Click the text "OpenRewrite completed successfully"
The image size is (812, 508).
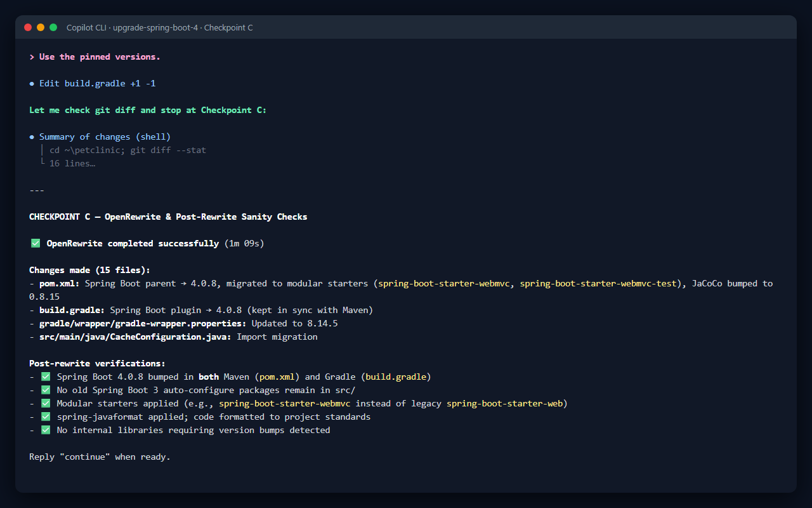click(x=133, y=244)
